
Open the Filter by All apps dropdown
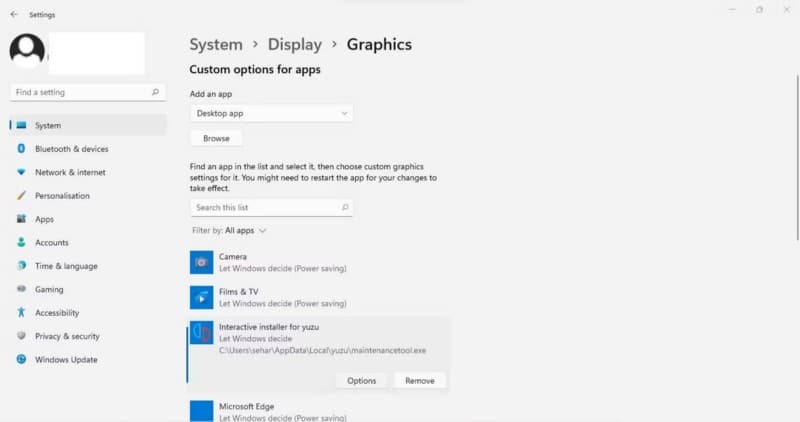coord(229,231)
